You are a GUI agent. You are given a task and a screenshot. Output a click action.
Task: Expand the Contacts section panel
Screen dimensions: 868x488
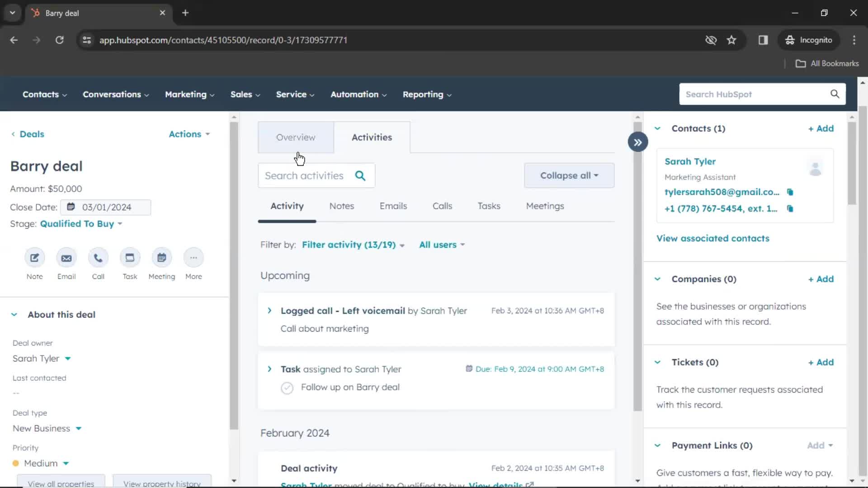(658, 128)
